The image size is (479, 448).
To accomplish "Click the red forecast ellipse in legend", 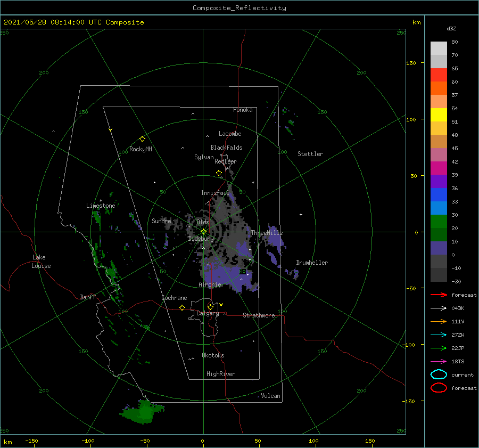I will point(439,388).
